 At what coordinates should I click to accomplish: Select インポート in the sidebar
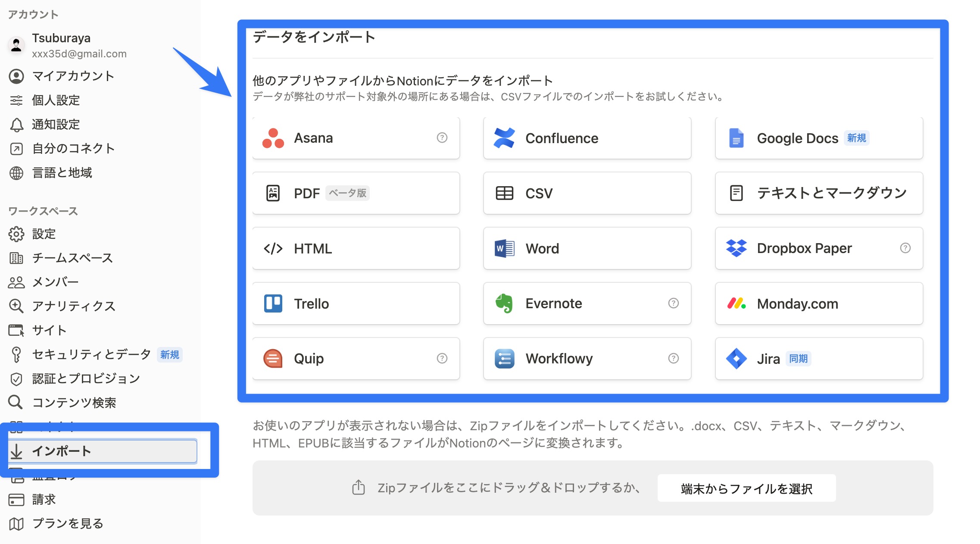coord(103,451)
